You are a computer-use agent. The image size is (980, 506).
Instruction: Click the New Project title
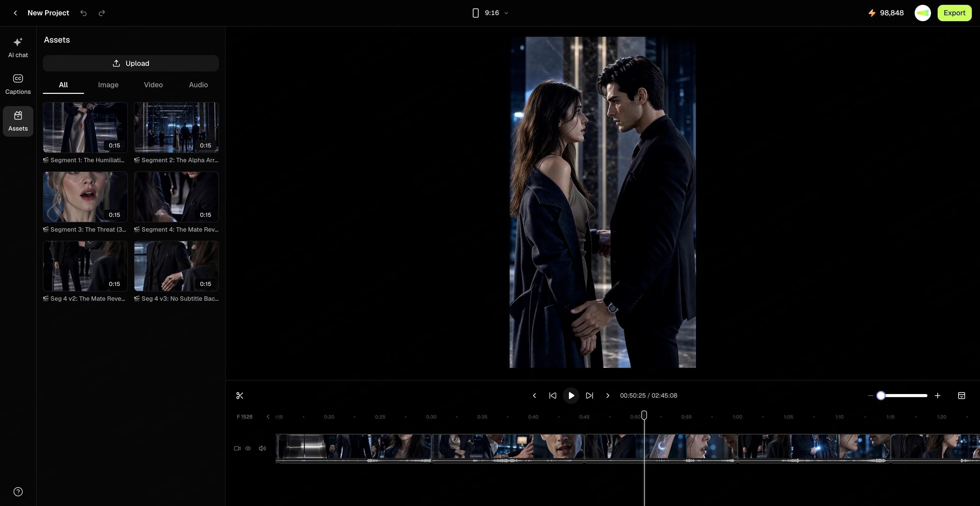(48, 13)
